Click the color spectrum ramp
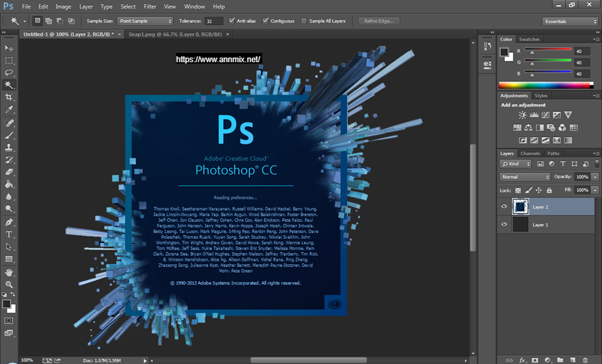Viewport: 602px width, 364px height. [546, 85]
